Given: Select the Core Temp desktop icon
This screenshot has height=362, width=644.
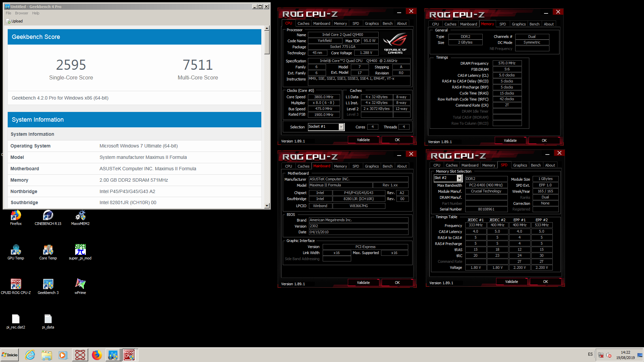Looking at the screenshot, I should pos(48,252).
